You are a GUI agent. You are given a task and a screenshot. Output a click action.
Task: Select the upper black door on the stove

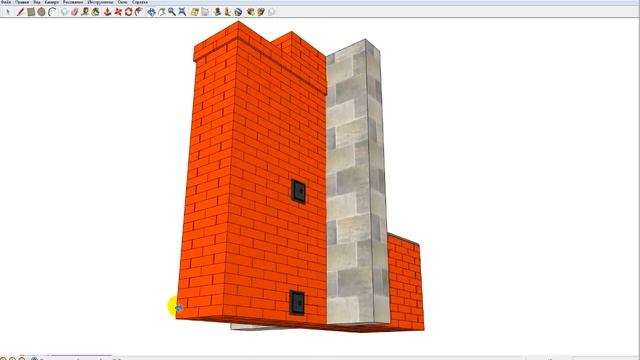(x=298, y=191)
